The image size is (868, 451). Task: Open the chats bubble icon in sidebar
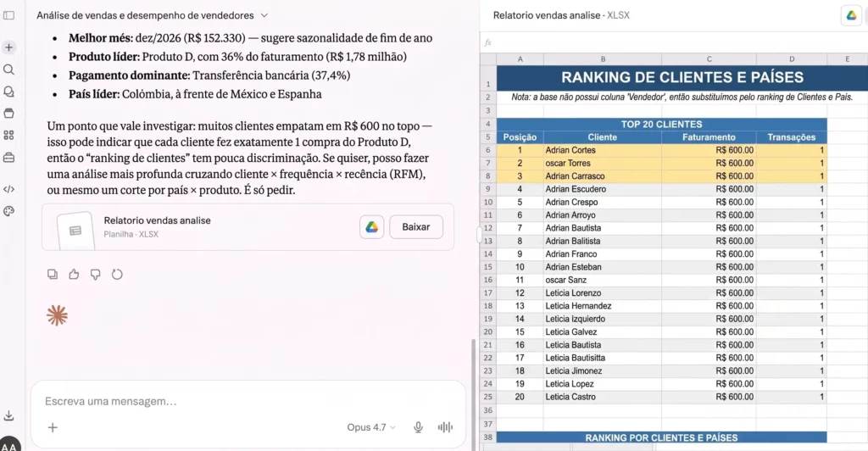point(8,92)
